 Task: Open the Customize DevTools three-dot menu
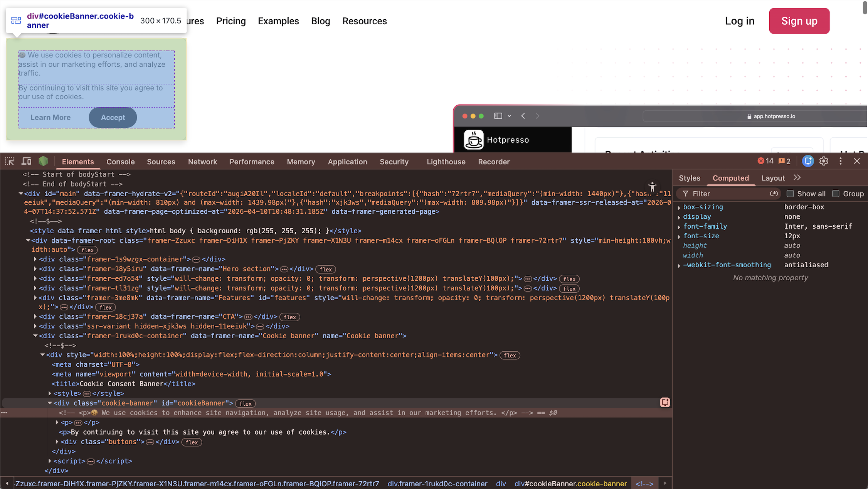(x=841, y=161)
